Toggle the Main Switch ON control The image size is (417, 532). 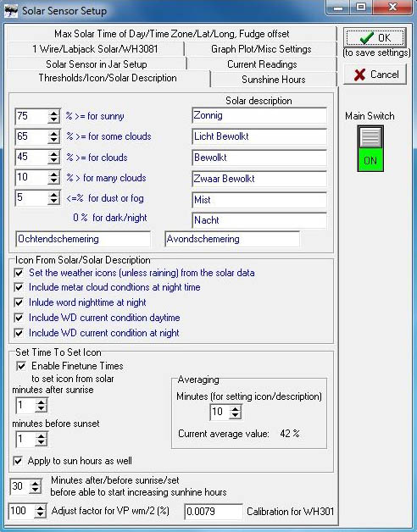pyautogui.click(x=370, y=148)
